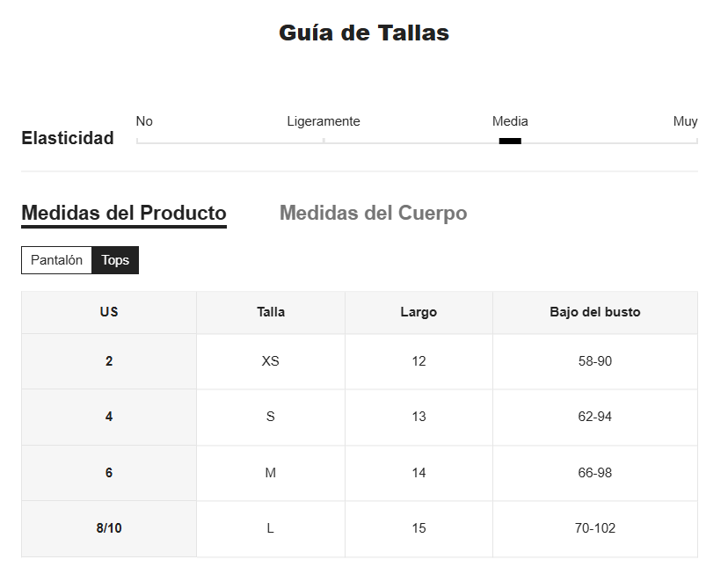The width and height of the screenshot is (728, 574).
Task: Click the Bajo del busto header
Action: coord(595,312)
